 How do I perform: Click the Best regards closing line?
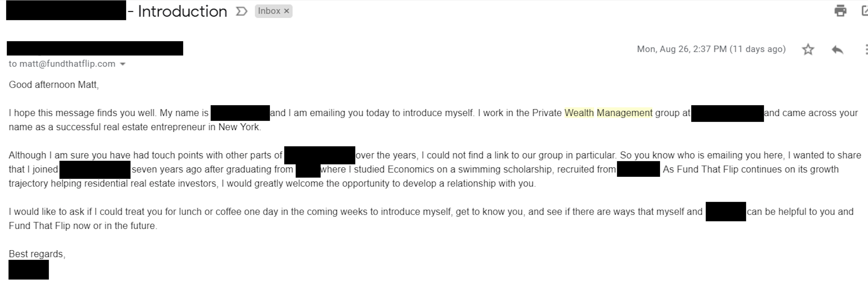pos(37,254)
